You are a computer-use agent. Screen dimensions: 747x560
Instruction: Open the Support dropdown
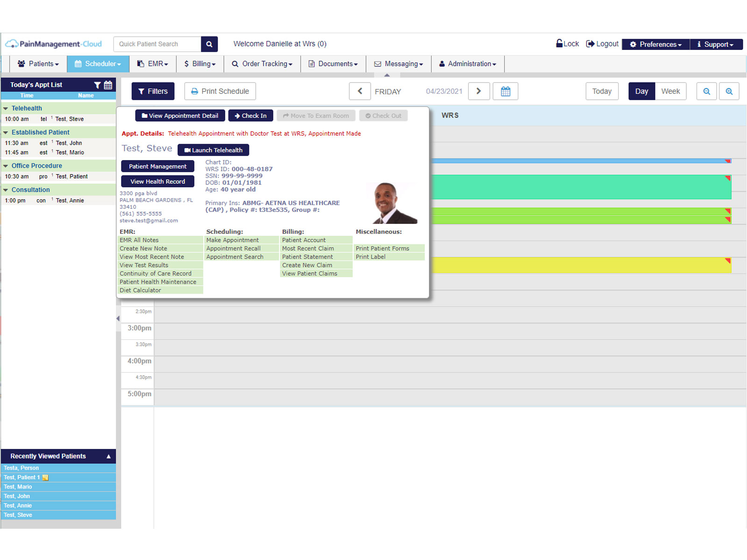click(x=716, y=44)
